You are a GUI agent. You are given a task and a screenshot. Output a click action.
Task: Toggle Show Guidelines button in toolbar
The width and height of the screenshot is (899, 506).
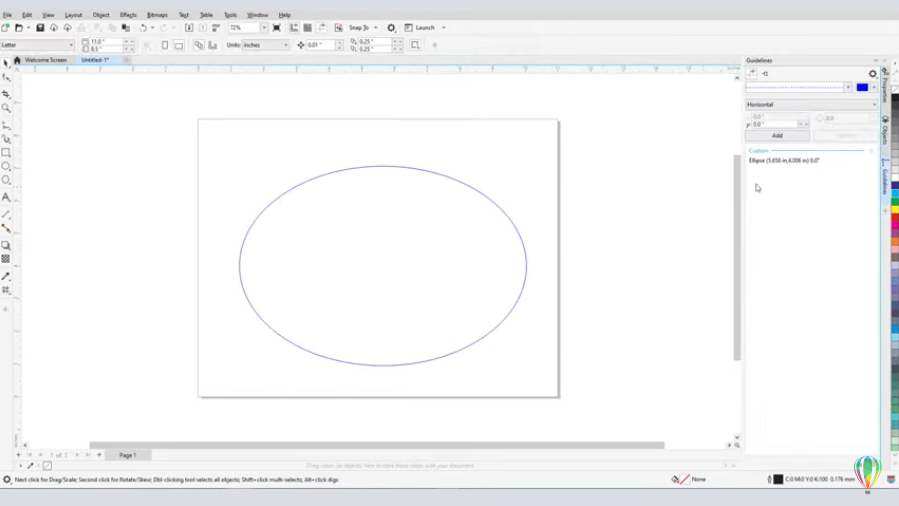[x=321, y=28]
